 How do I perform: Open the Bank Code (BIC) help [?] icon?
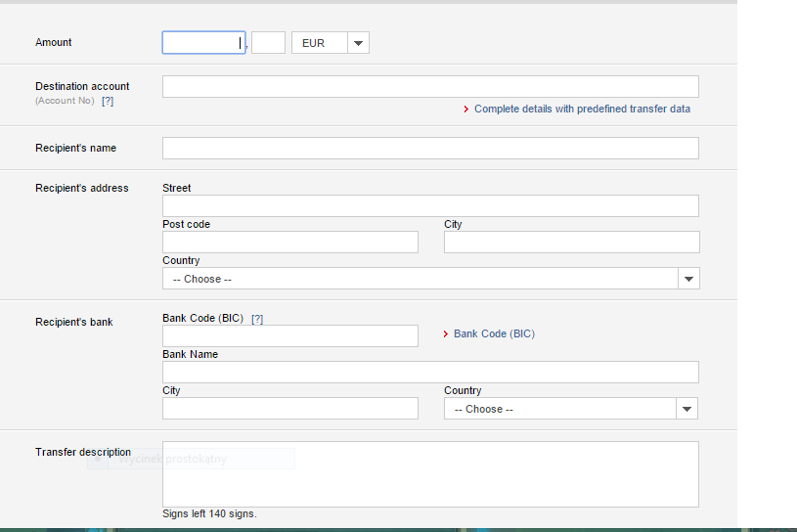(257, 319)
